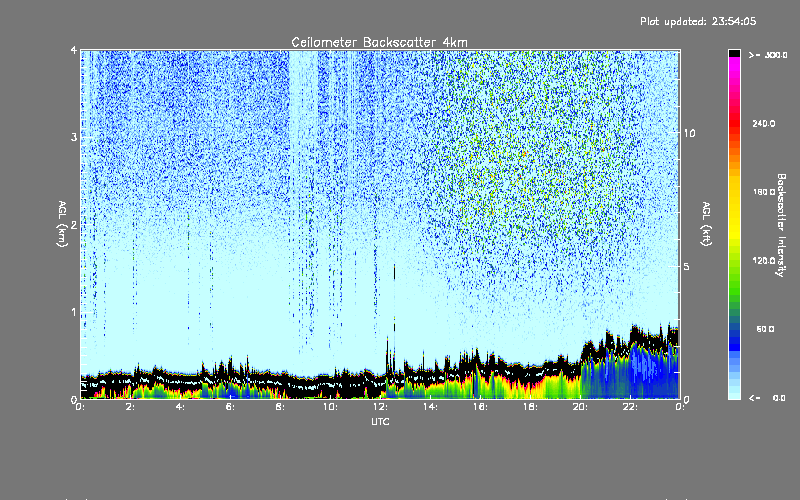The image size is (800, 500).
Task: Click the "240.0" colorbar label
Action: pyautogui.click(x=764, y=123)
